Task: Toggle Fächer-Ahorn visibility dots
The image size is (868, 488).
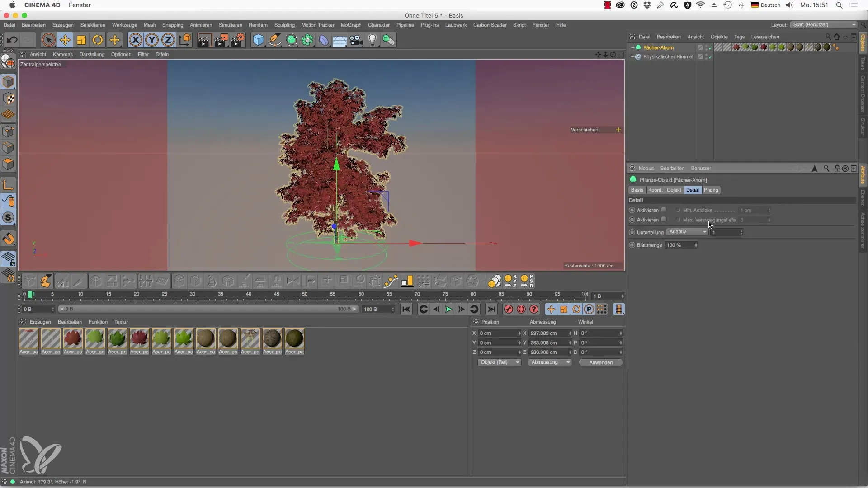Action: 707,47
